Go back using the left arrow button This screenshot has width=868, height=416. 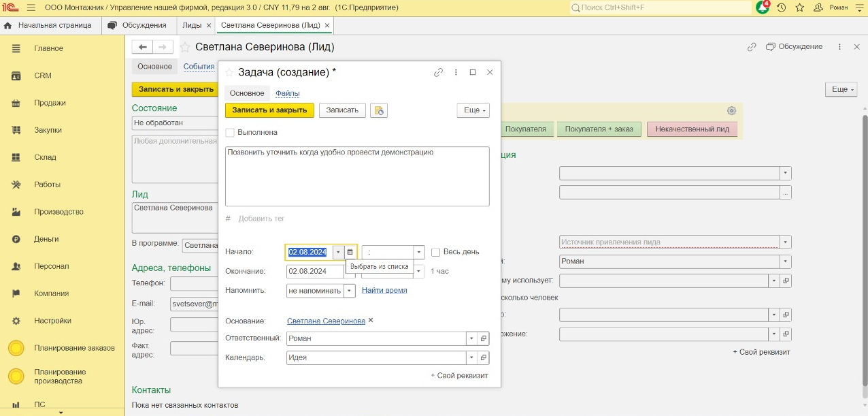[x=142, y=47]
